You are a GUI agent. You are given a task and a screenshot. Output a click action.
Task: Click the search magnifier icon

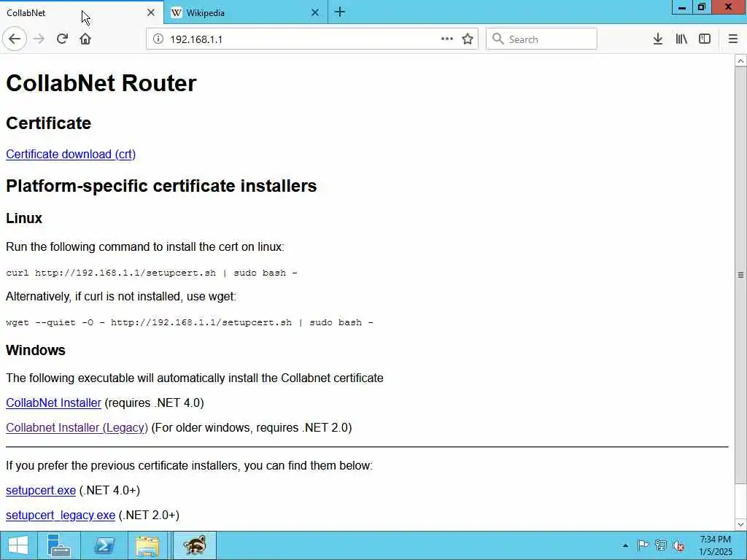[498, 39]
